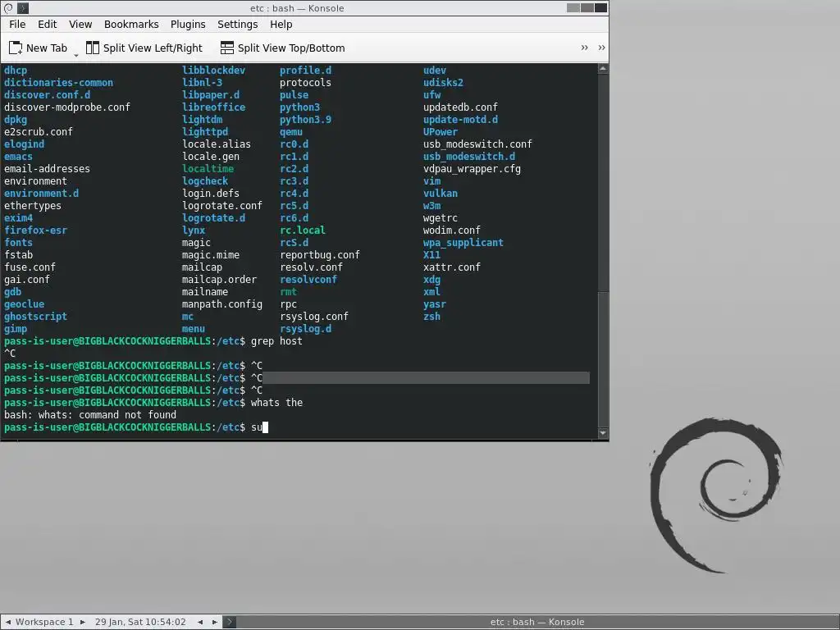Image resolution: width=840 pixels, height=630 pixels.
Task: Click the UPower directory name
Action: coord(440,132)
